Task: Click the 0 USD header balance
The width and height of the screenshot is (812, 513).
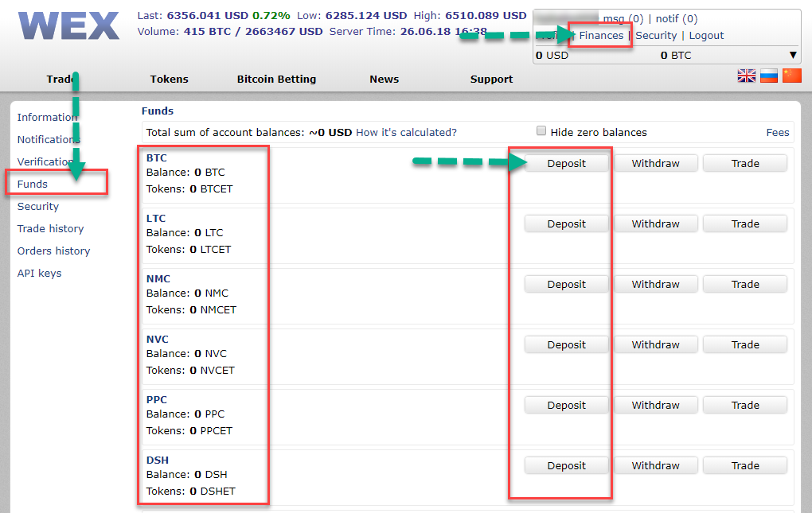Action: (552, 56)
